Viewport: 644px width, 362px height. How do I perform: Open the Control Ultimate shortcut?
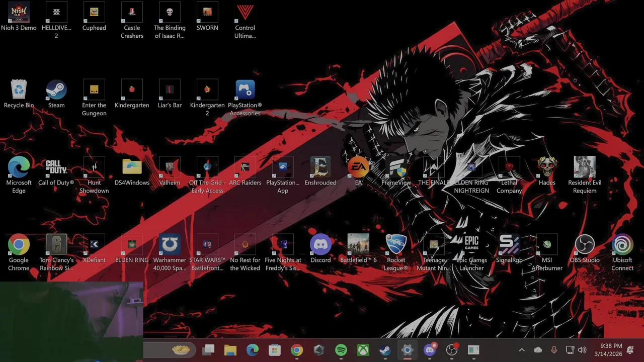pyautogui.click(x=245, y=21)
